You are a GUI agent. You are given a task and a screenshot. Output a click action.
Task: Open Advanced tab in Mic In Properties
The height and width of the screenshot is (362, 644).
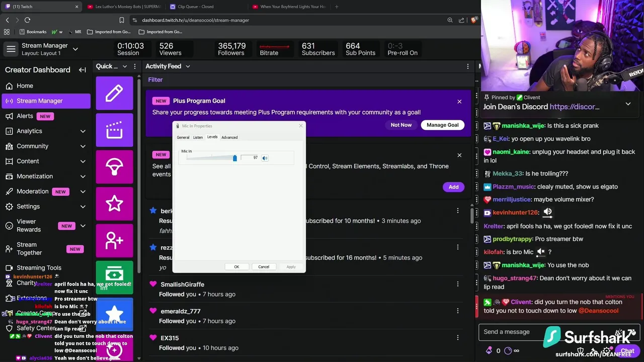click(x=229, y=137)
